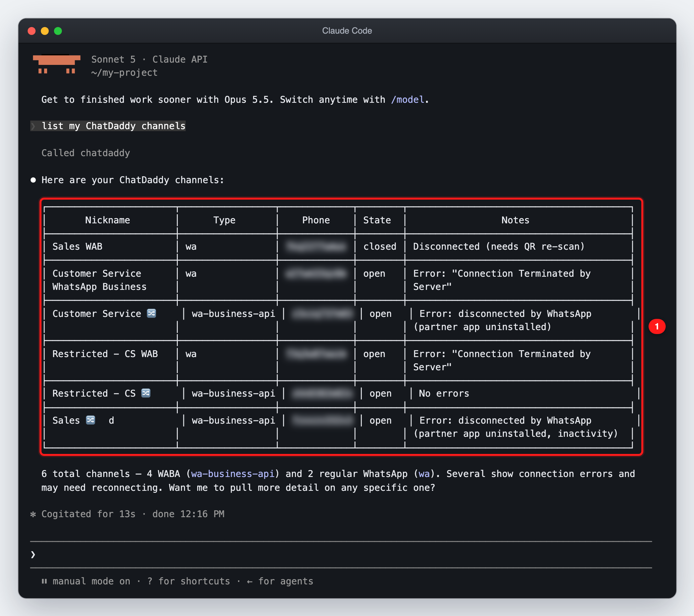This screenshot has height=616, width=694.
Task: Select the Sales WAB nickname cell
Action: pyautogui.click(x=77, y=247)
